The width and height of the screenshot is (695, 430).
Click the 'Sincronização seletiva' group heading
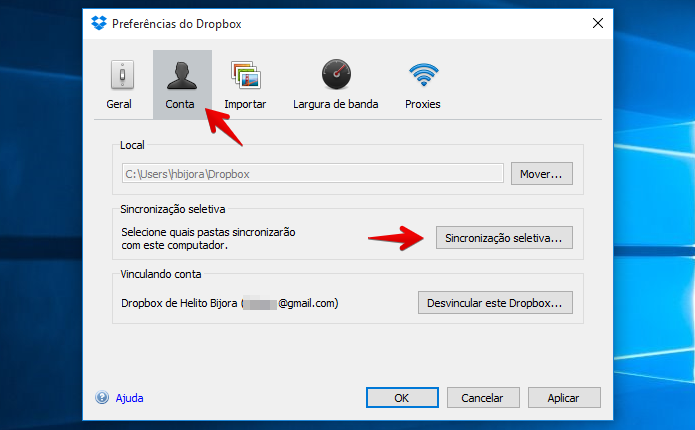(172, 209)
